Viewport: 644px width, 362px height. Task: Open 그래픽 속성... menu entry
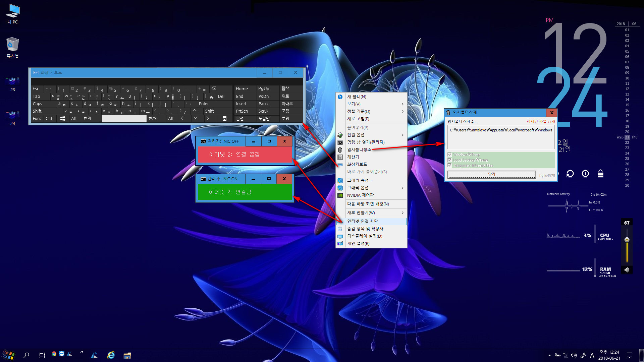[371, 181]
